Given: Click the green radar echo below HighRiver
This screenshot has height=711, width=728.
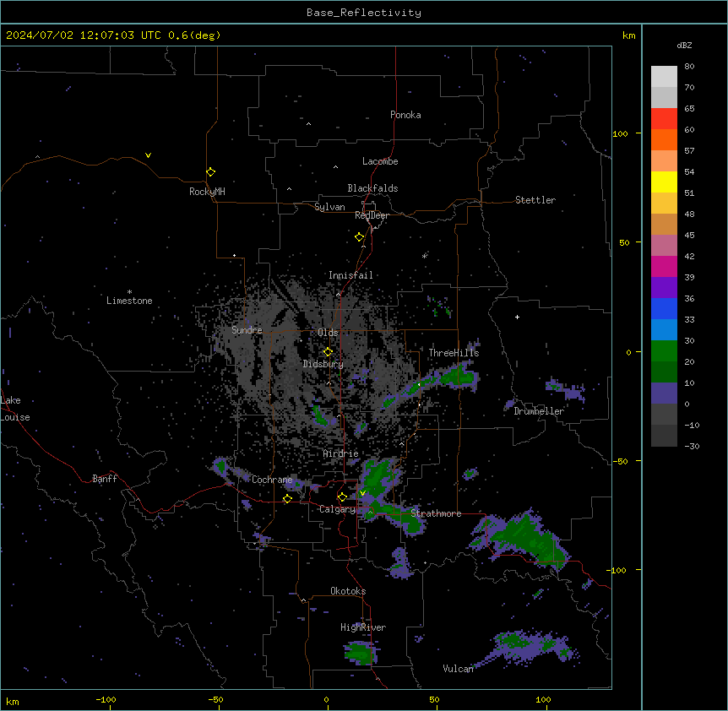Looking at the screenshot, I should tap(361, 654).
